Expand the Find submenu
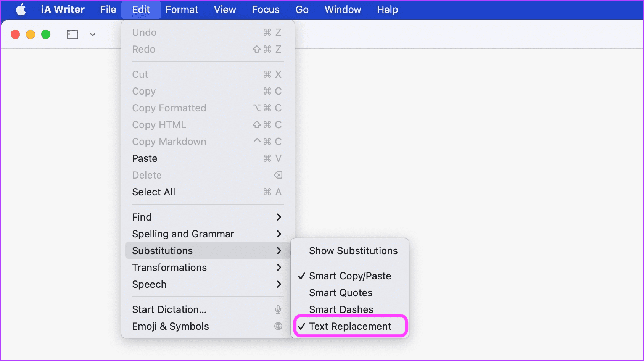This screenshot has width=644, height=361. coord(208,217)
